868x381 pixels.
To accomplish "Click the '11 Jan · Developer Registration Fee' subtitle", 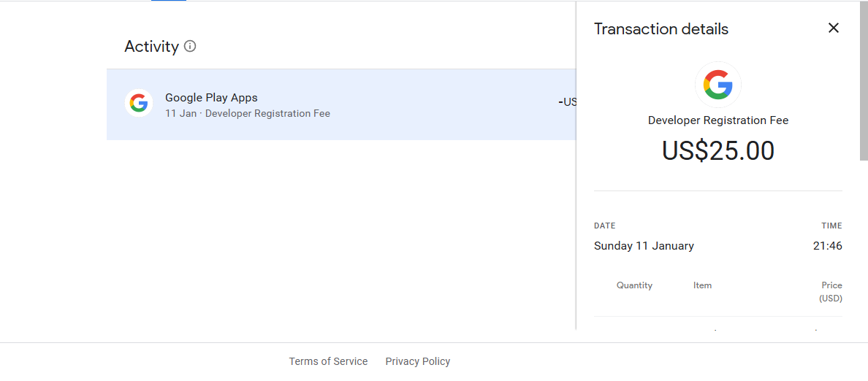I will tap(247, 114).
